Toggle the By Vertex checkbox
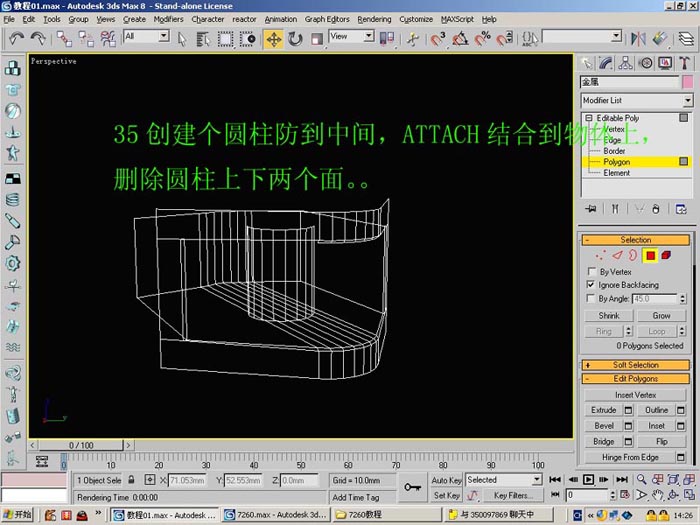The image size is (700, 525). 592,271
